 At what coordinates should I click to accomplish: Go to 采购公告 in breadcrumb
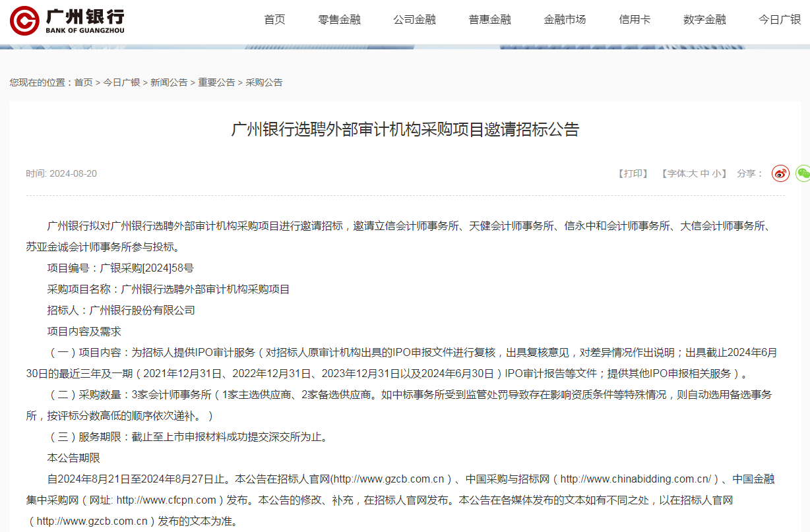coord(264,82)
